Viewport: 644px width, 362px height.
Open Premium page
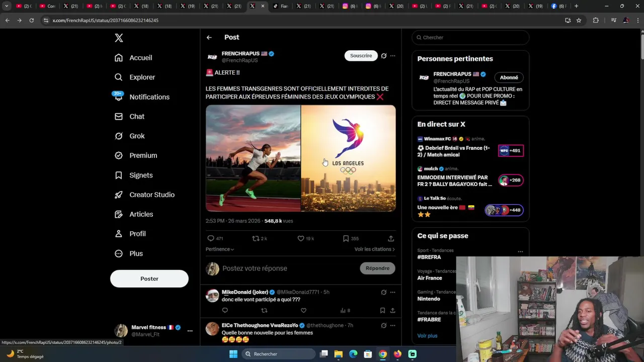pyautogui.click(x=136, y=155)
